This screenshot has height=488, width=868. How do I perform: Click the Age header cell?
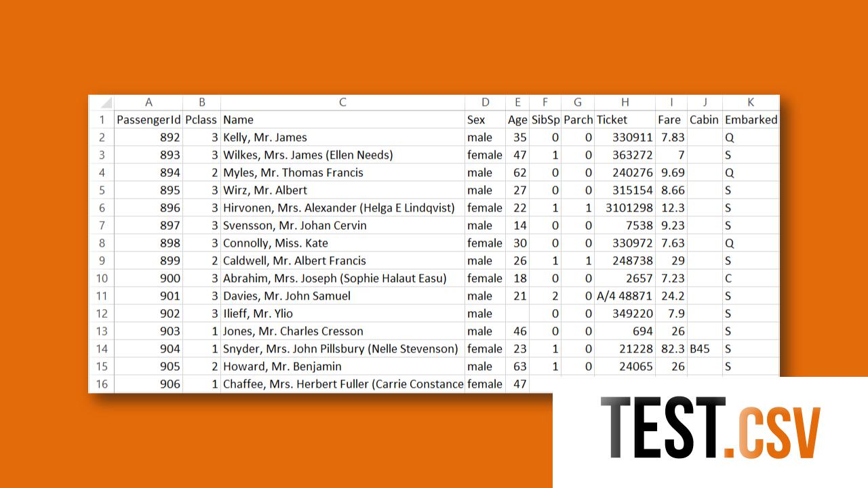[x=517, y=119]
